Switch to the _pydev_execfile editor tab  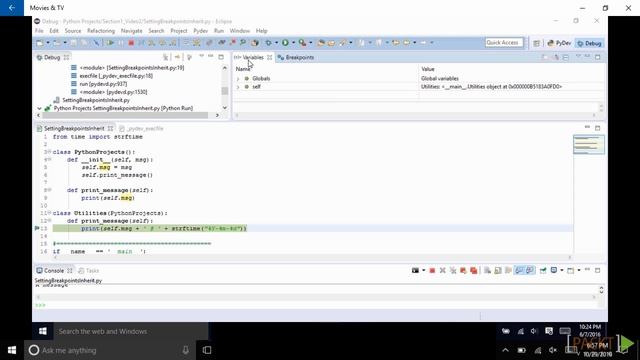pyautogui.click(x=142, y=128)
